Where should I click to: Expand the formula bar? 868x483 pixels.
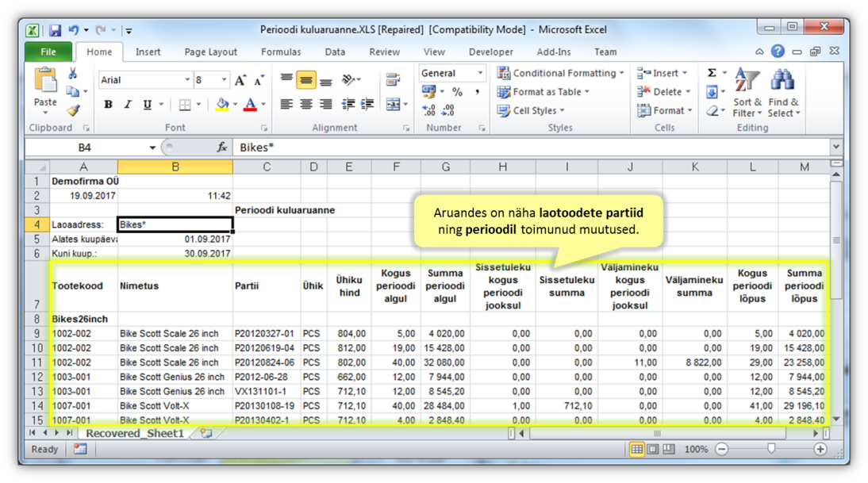point(836,148)
